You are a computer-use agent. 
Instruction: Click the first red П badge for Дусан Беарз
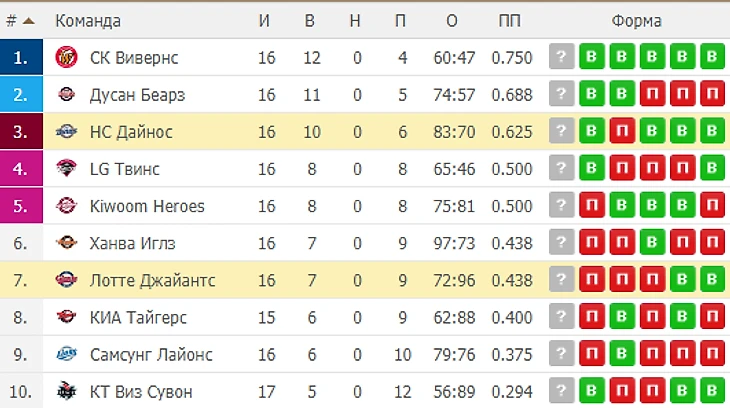tap(651, 95)
